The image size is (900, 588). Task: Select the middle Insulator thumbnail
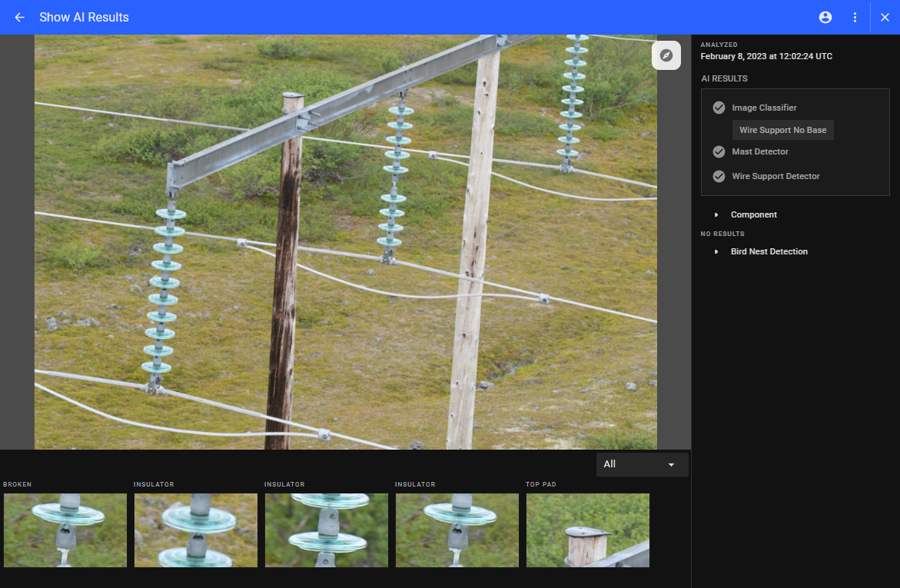tap(327, 530)
